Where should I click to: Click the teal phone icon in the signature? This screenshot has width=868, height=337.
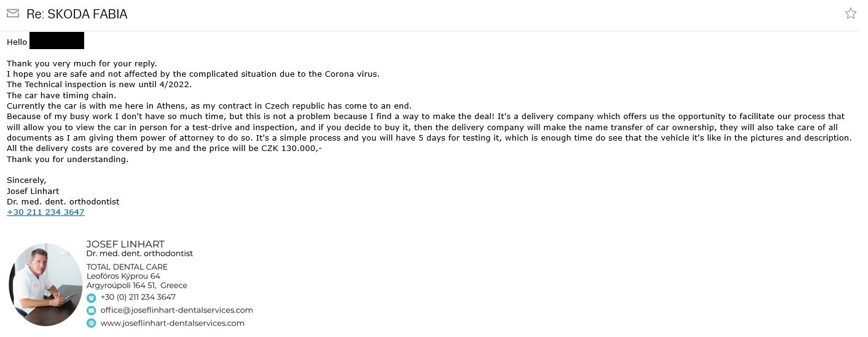[92, 297]
